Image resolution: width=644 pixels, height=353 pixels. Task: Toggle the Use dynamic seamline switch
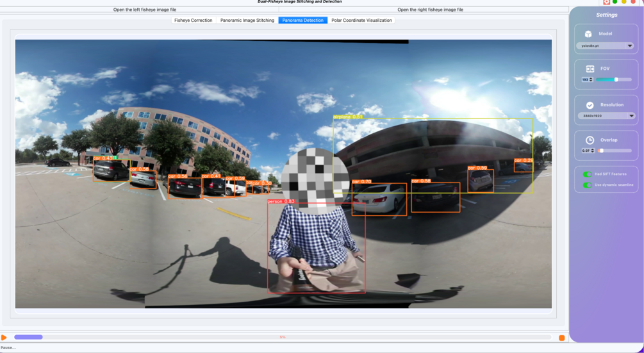click(x=588, y=185)
